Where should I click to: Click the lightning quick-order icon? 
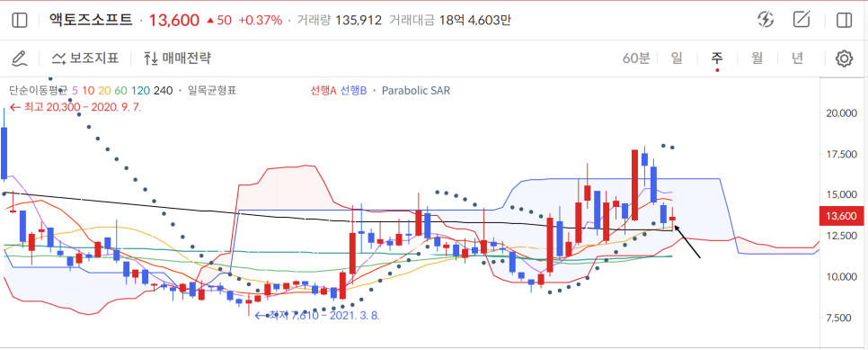[x=765, y=20]
